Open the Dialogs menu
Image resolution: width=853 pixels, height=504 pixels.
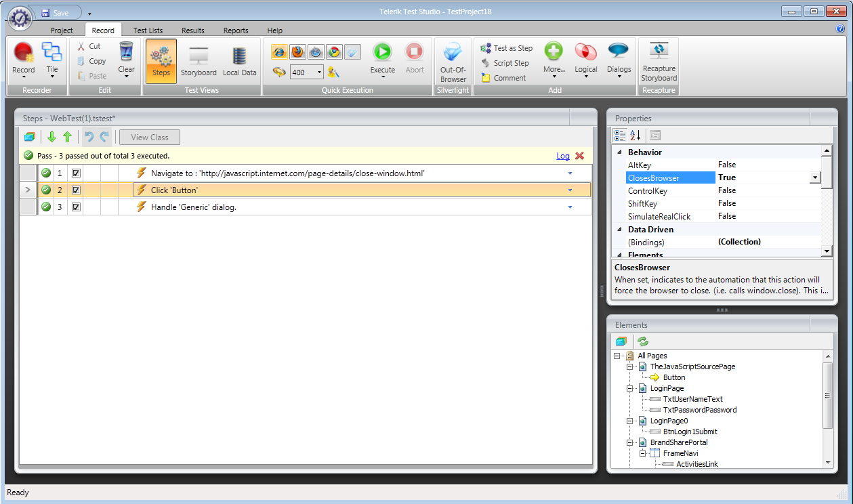point(619,59)
